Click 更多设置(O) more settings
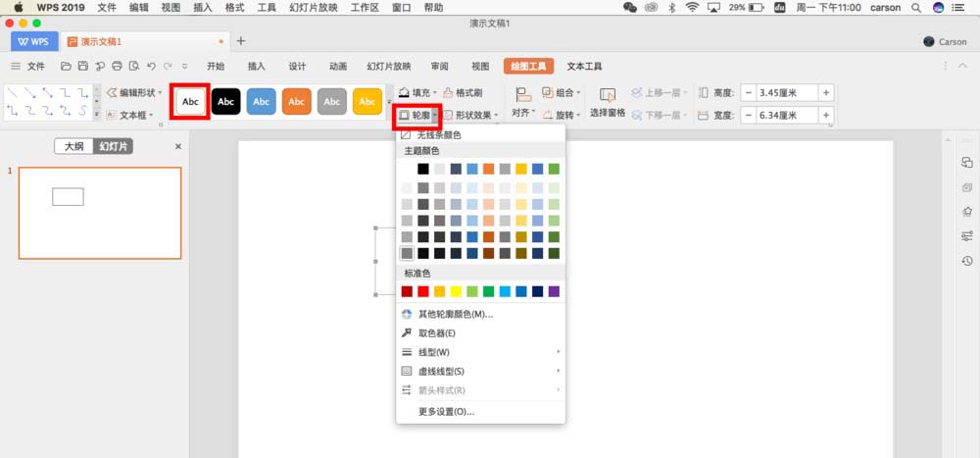The height and width of the screenshot is (458, 980). point(446,412)
